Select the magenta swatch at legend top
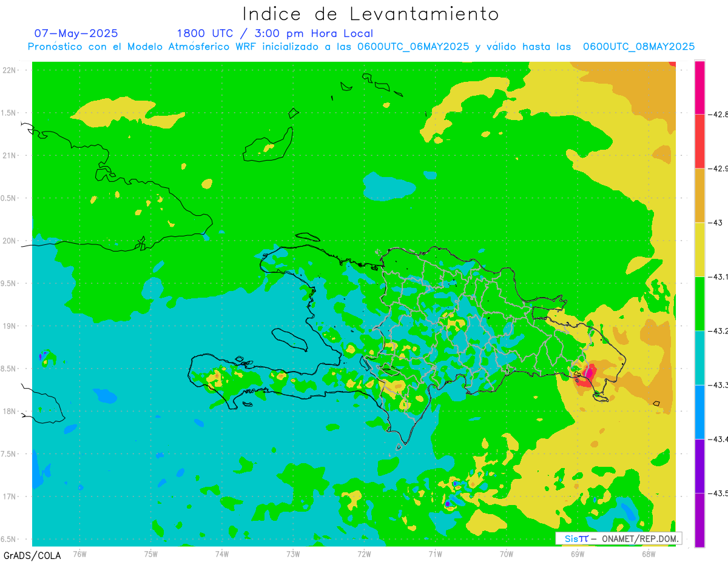 [x=699, y=87]
